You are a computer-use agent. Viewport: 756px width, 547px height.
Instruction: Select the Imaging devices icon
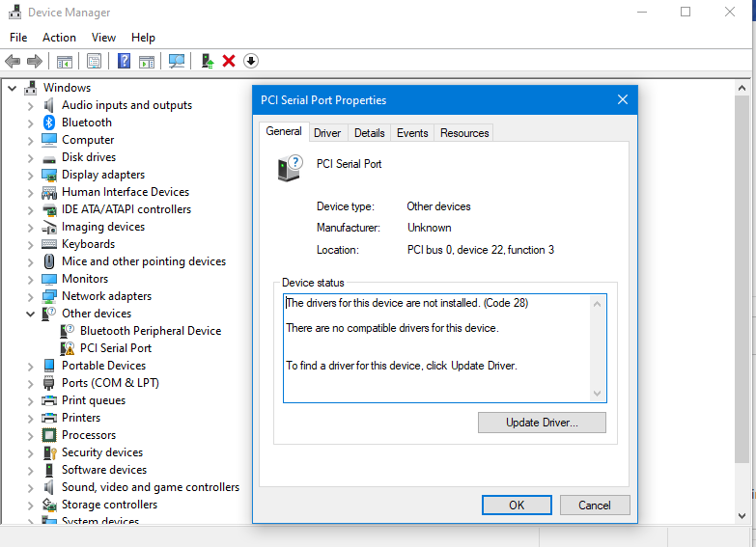tap(49, 227)
